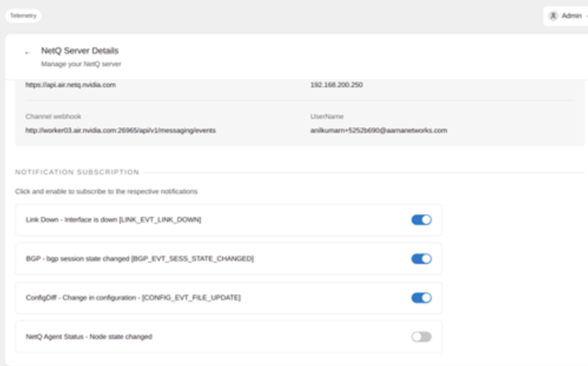Enable NetQ Agent Status notification toggle

click(421, 337)
